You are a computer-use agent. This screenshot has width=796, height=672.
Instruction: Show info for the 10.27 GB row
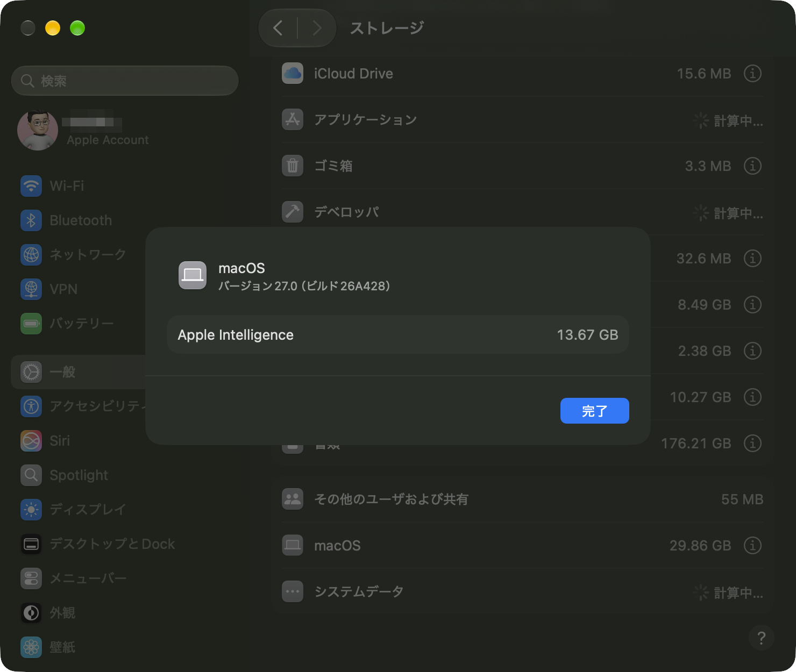752,397
